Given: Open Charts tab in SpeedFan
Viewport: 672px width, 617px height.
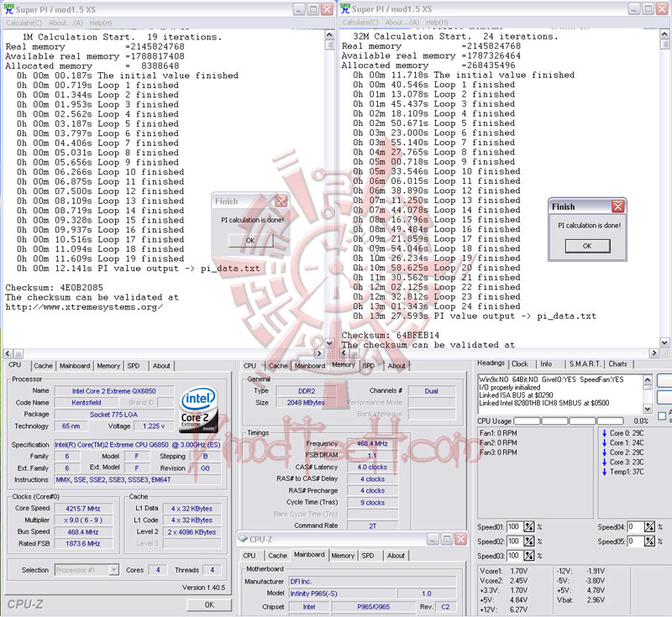Looking at the screenshot, I should coord(618,364).
